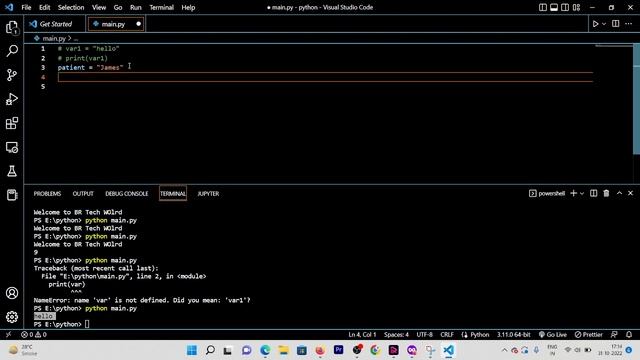Open the Run menu
640x360 pixels.
click(136, 7)
